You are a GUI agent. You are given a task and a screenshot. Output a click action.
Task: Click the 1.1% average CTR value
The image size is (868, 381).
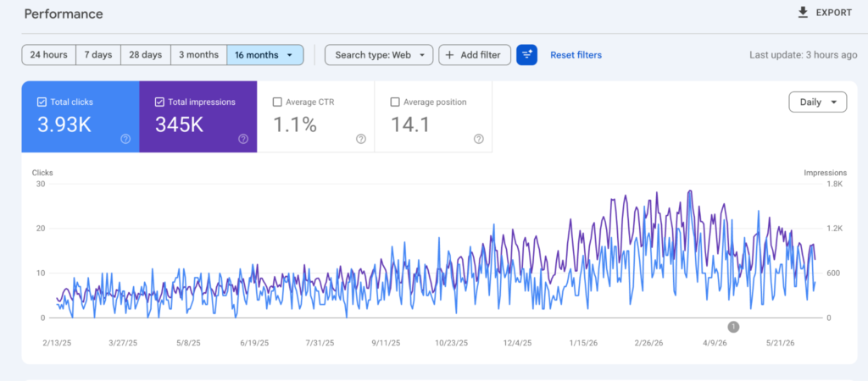(x=295, y=125)
